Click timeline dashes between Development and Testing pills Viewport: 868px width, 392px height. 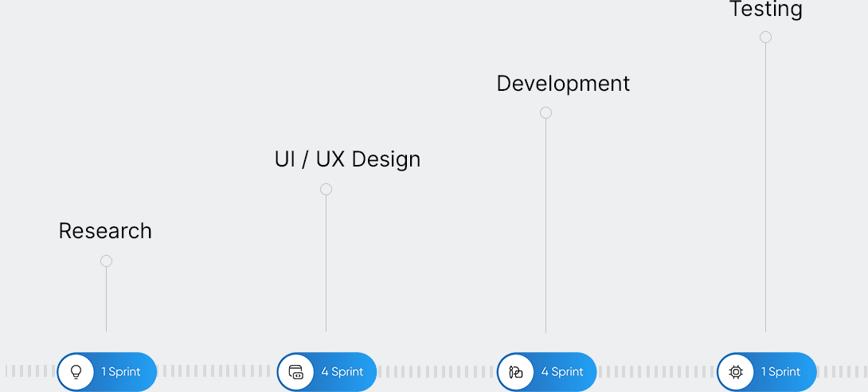tap(656, 371)
